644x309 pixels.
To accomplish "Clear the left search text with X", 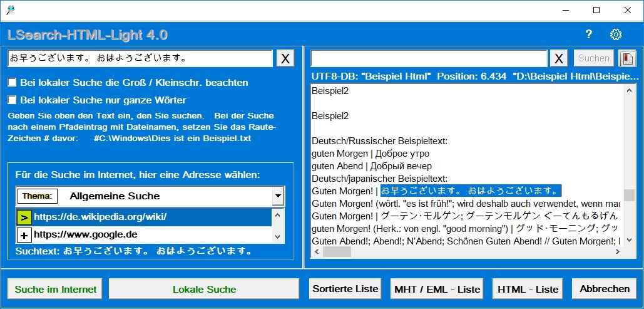I will [285, 58].
